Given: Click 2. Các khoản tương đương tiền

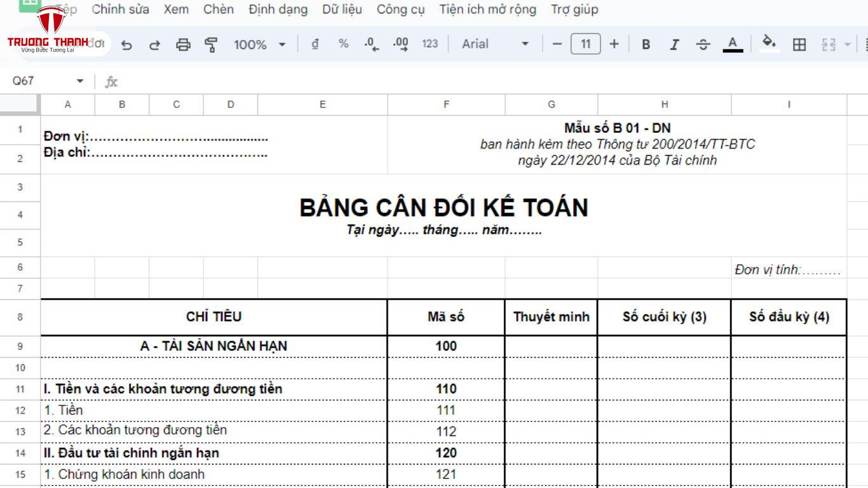Looking at the screenshot, I should (214, 431).
